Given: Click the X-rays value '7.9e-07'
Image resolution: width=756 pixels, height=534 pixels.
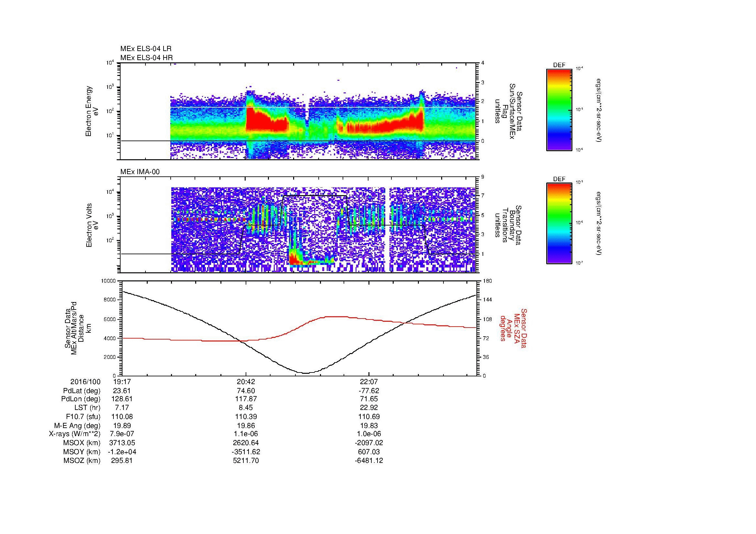Looking at the screenshot, I should [122, 434].
